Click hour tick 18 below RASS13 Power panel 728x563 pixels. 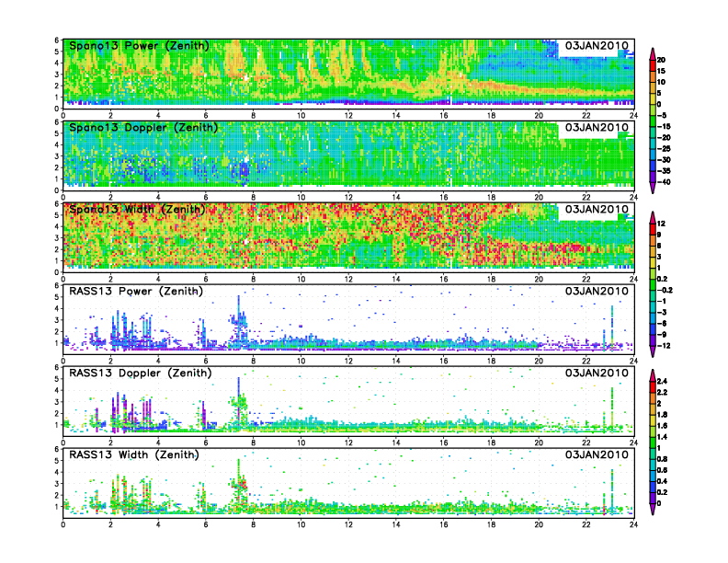pos(491,361)
